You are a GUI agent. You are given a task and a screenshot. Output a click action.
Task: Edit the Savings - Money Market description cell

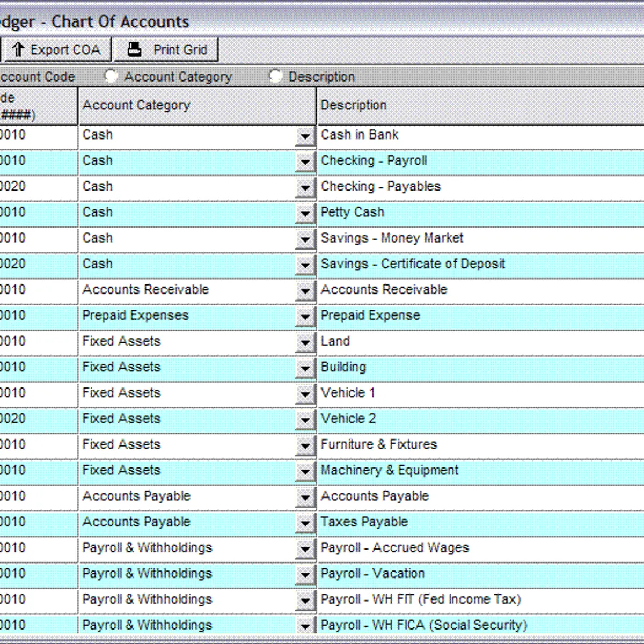(480, 238)
